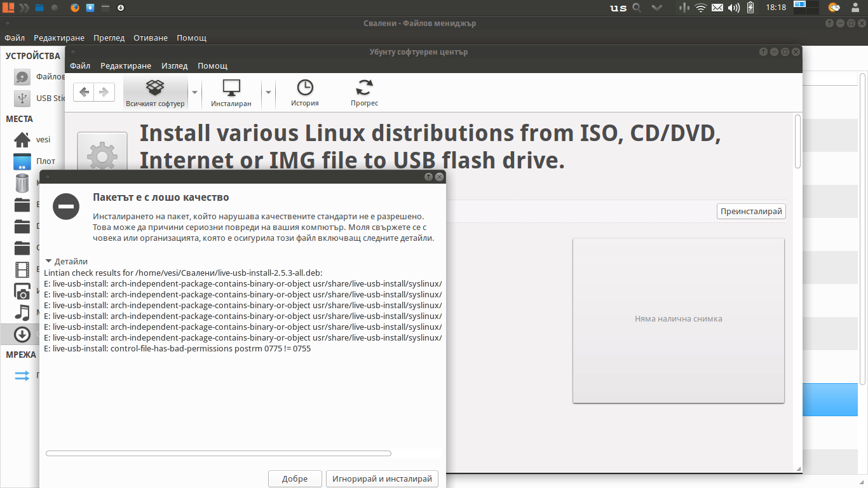Click the video film strip sidebar icon
The width and height of the screenshot is (868, 488).
[22, 270]
